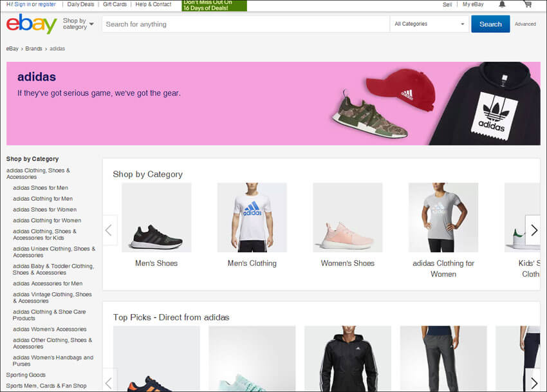The image size is (547, 392).
Task: Click the blue Search button
Action: point(490,24)
